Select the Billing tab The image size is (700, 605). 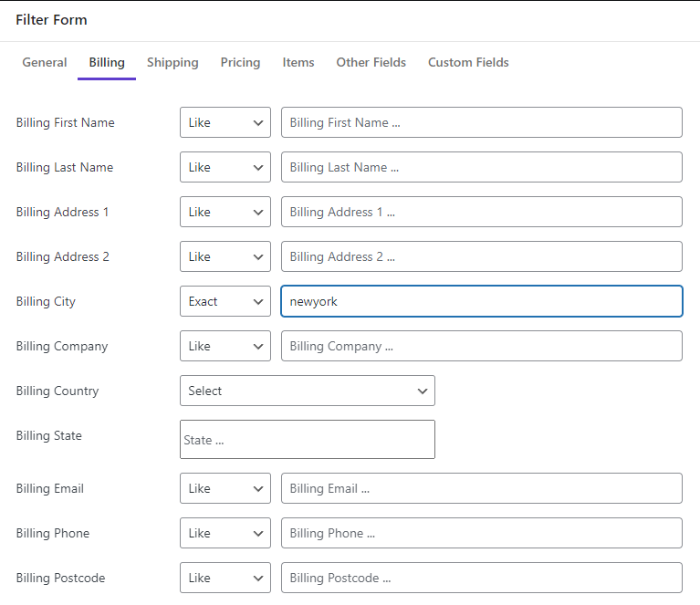coord(107,63)
